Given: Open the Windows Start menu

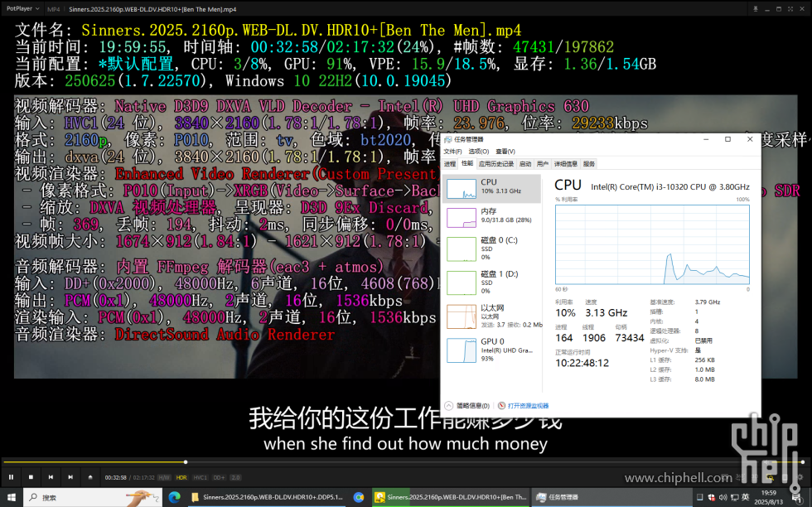Looking at the screenshot, I should tap(11, 497).
